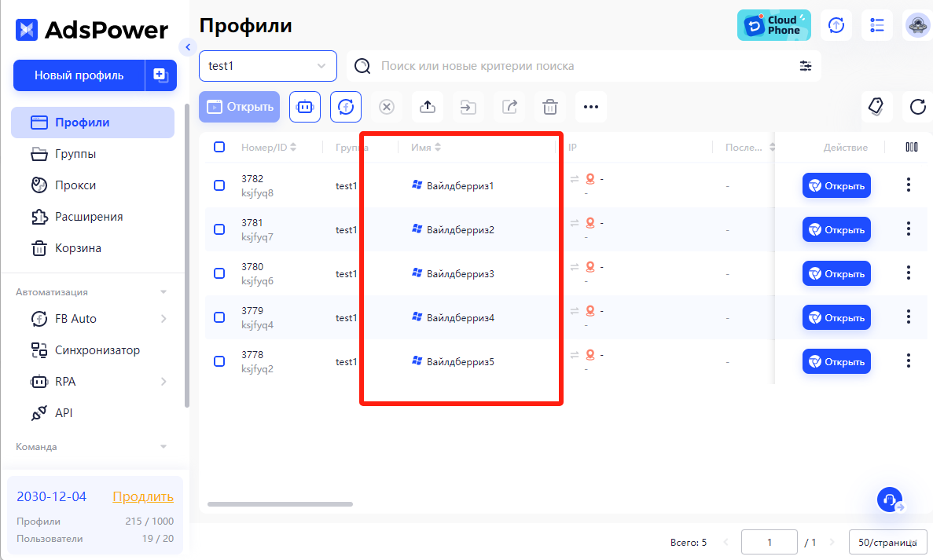
Task: Focus the profile search field
Action: (x=584, y=66)
